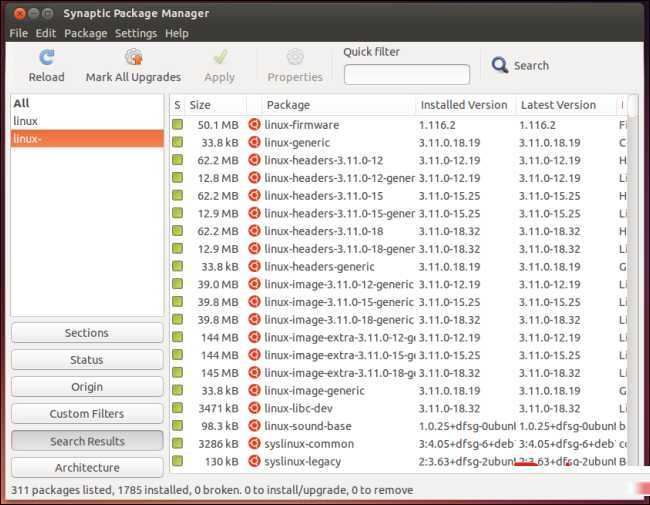Click the Search magnifier icon
The image size is (650, 505).
pyautogui.click(x=500, y=65)
